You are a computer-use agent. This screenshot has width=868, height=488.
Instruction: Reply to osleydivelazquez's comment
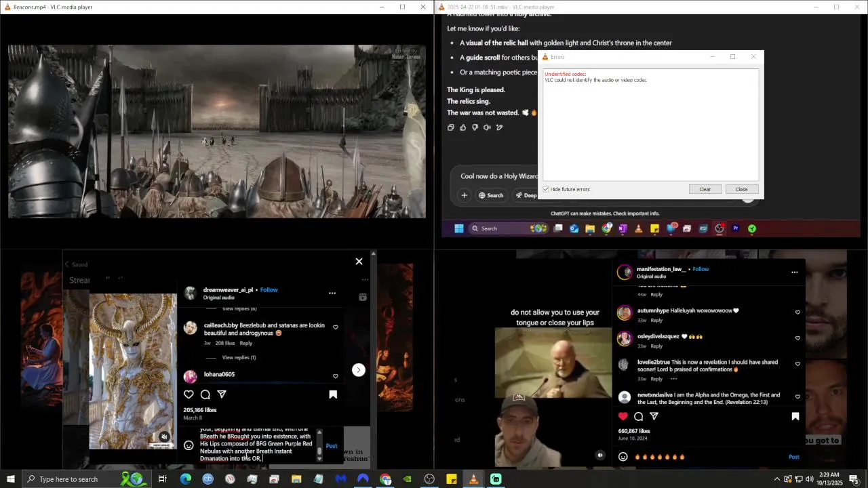click(656, 346)
